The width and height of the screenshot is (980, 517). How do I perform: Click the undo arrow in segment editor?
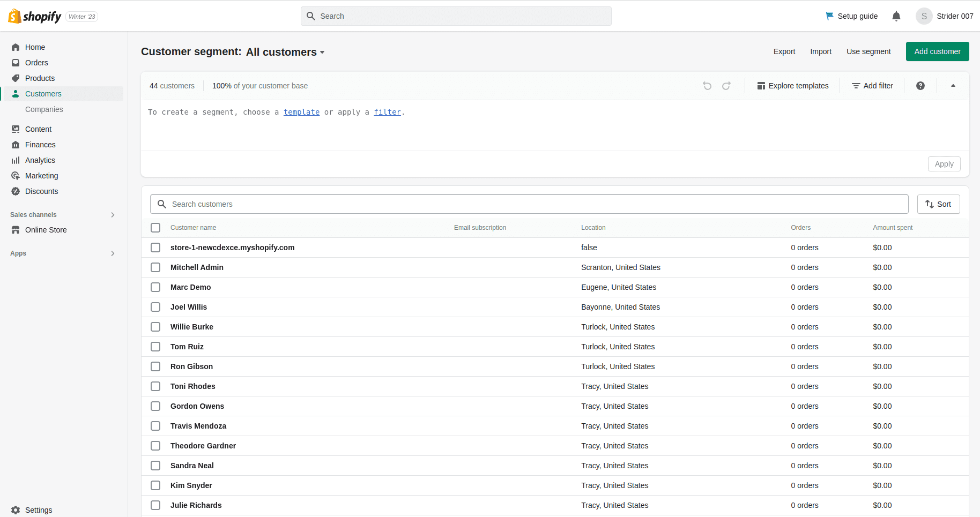pyautogui.click(x=707, y=86)
